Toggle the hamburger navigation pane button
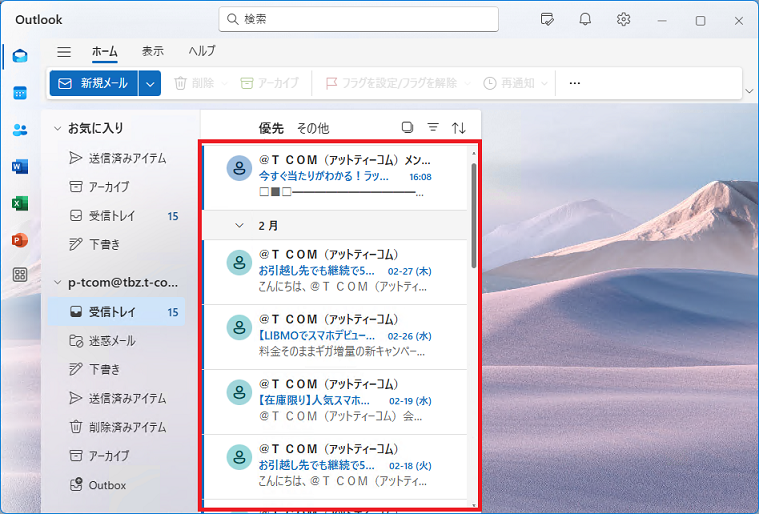Screen dimensions: 759x514 pos(64,51)
